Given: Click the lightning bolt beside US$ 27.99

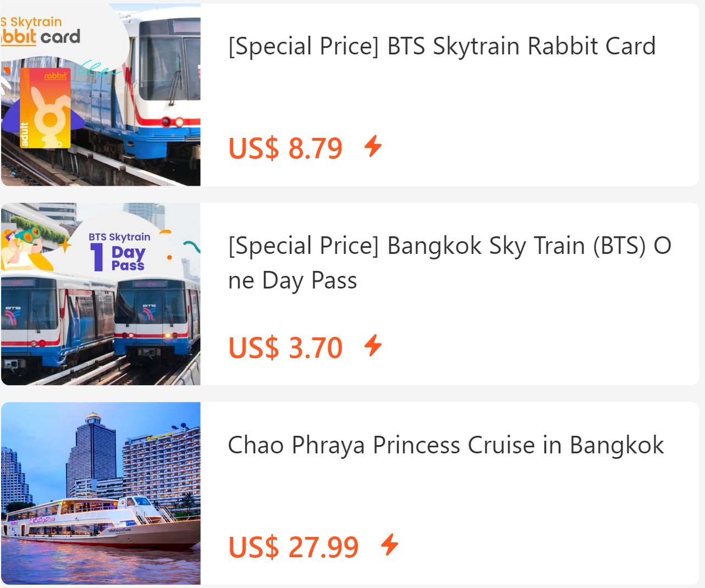Looking at the screenshot, I should pyautogui.click(x=390, y=545).
